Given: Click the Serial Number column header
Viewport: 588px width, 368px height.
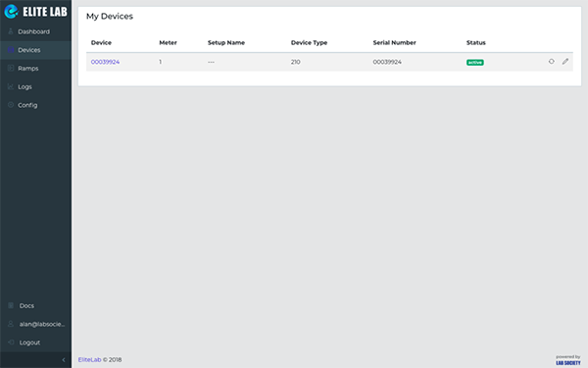Looking at the screenshot, I should (394, 43).
